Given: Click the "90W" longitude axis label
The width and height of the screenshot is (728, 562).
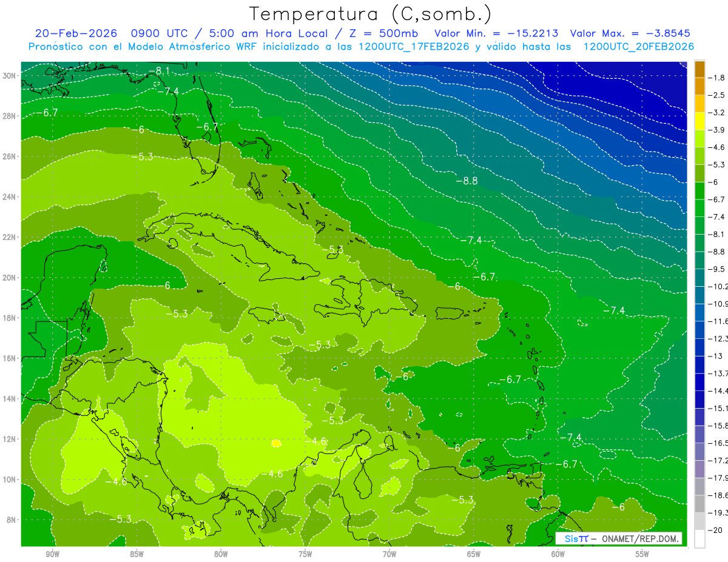Looking at the screenshot, I should (52, 554).
